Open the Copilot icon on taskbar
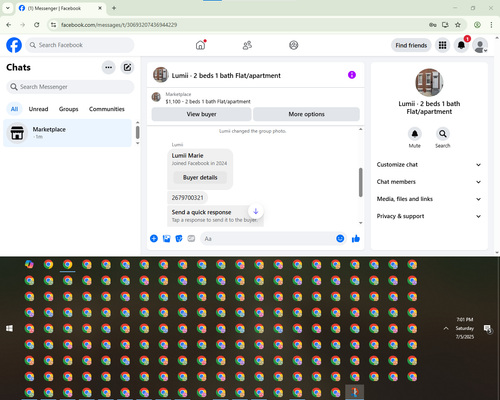500x400 pixels. (29, 265)
